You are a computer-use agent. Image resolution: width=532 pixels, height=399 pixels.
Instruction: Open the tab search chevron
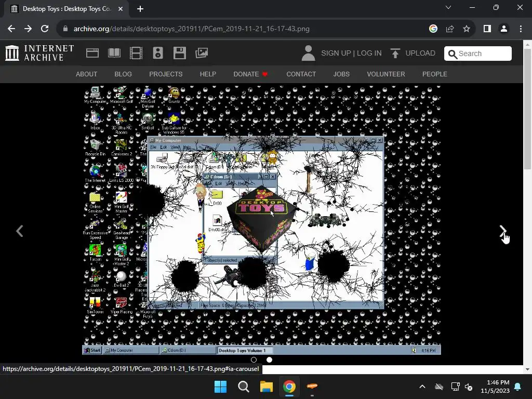pyautogui.click(x=448, y=7)
